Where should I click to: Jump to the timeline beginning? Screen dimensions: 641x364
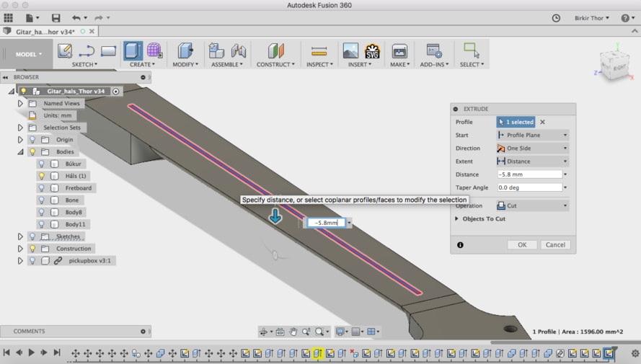(6, 352)
